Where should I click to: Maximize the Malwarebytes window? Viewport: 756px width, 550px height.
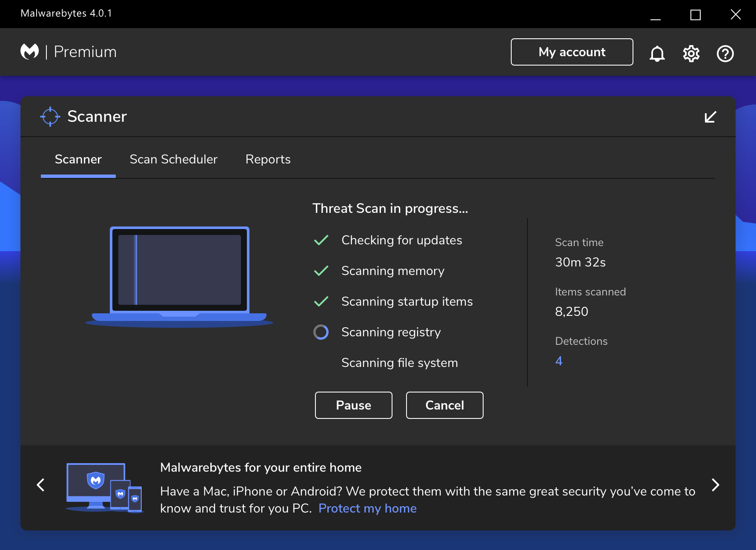coord(696,15)
